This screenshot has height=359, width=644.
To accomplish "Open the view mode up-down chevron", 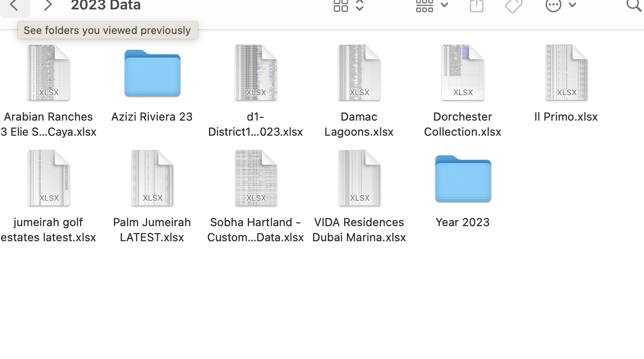I will click(360, 6).
